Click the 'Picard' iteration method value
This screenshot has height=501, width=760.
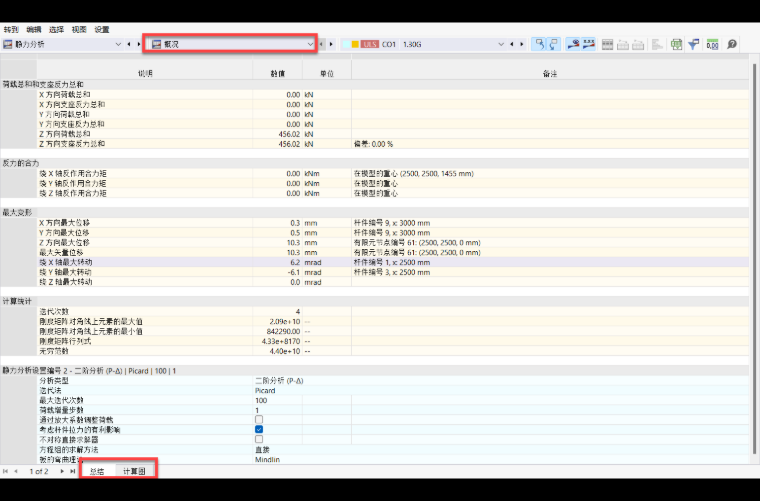pyautogui.click(x=265, y=391)
